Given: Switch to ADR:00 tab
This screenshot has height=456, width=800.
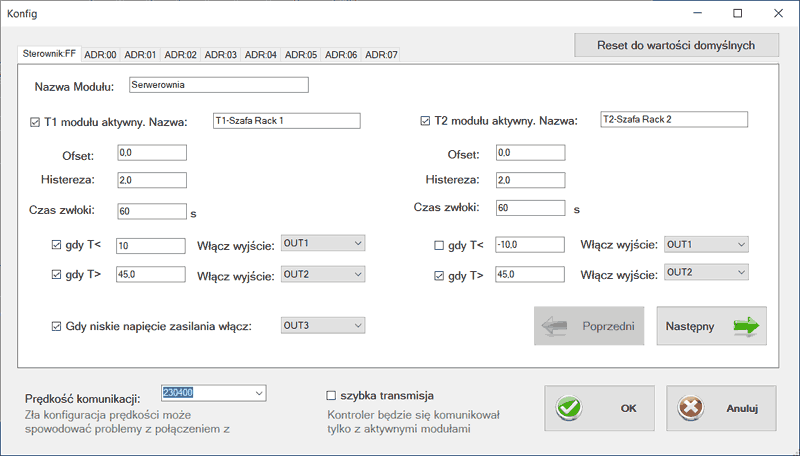Looking at the screenshot, I should coord(100,54).
